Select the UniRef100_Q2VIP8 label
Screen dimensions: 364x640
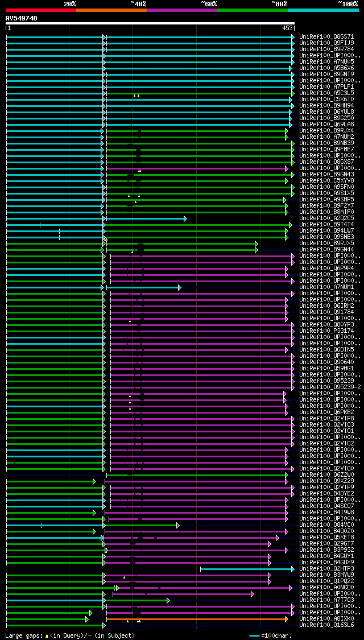(x=326, y=418)
